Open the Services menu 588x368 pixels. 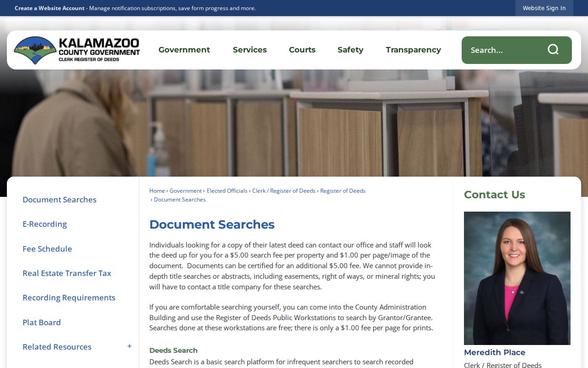(250, 50)
